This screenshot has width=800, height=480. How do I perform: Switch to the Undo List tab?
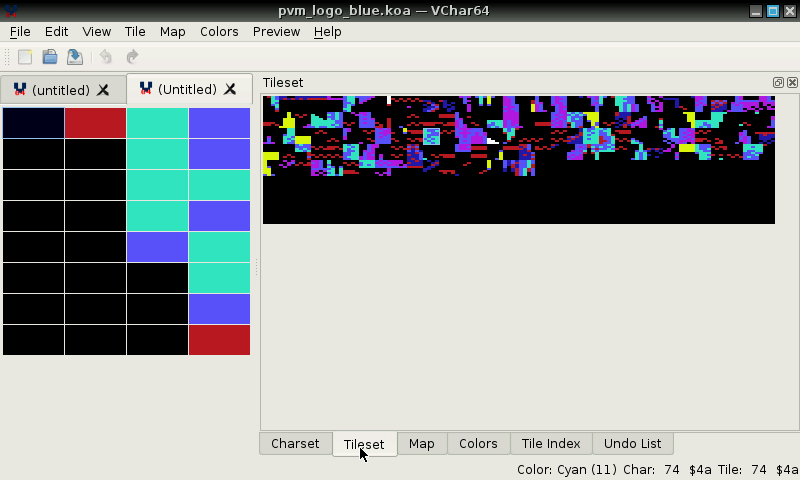pyautogui.click(x=633, y=444)
